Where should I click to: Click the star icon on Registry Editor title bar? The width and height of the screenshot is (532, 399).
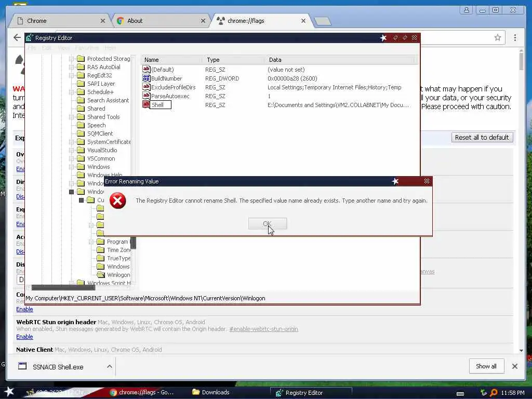tap(383, 37)
